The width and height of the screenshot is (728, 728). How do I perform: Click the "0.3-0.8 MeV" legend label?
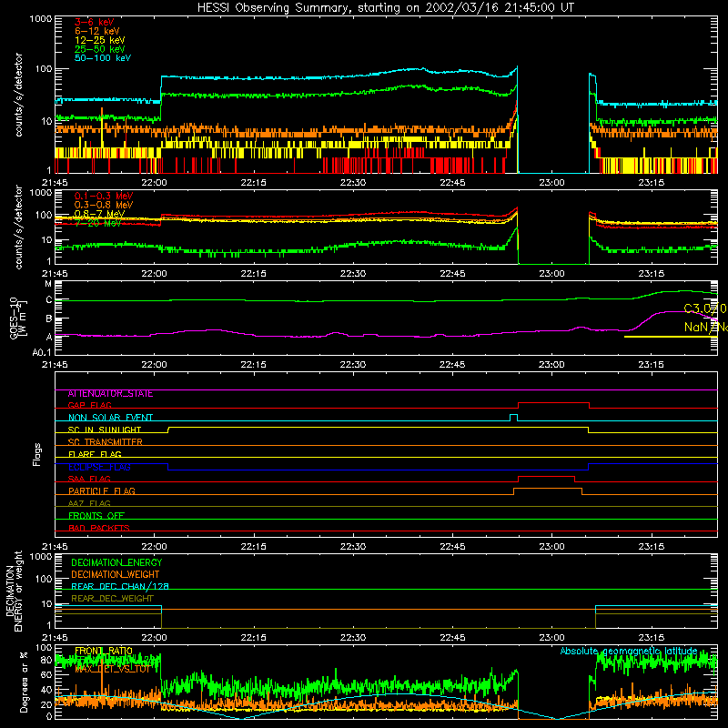[104, 205]
